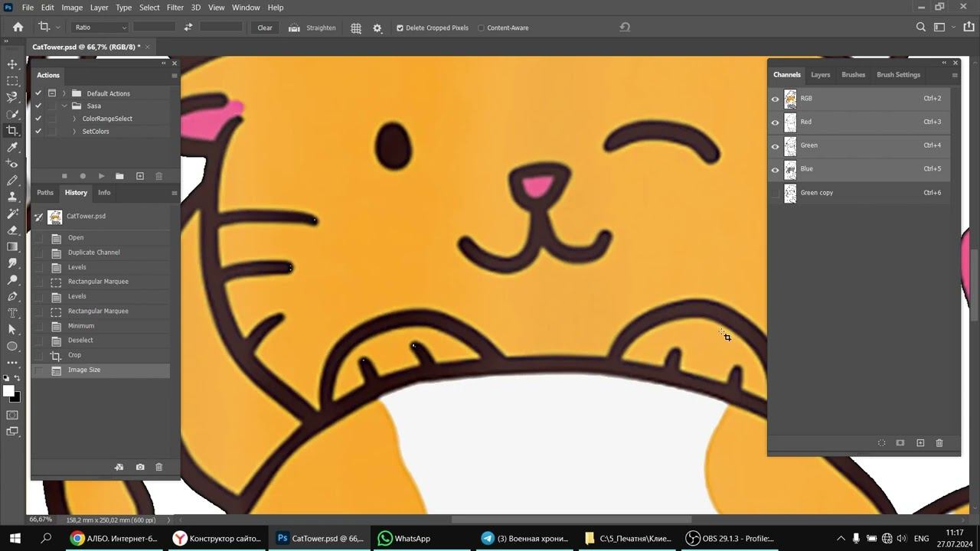
Task: Open the Ratio preset dropdown
Action: point(100,28)
